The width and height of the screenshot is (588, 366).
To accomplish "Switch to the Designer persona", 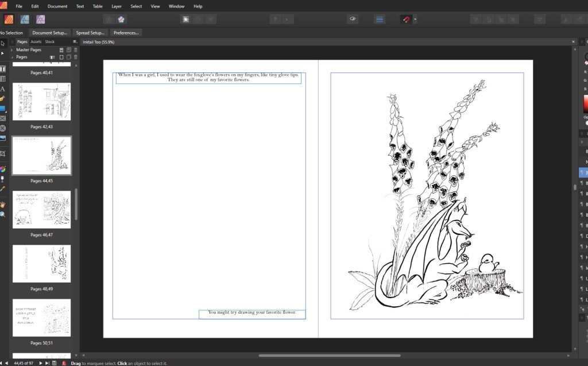I will coord(25,20).
